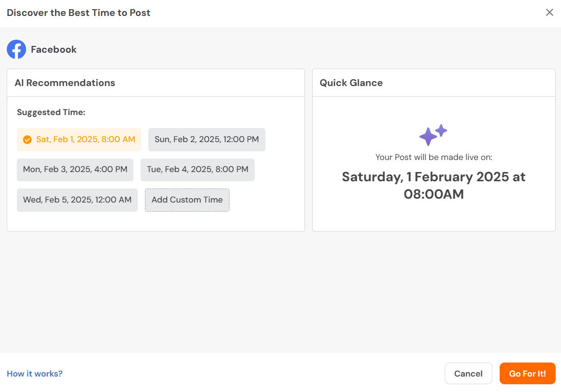The height and width of the screenshot is (392, 561).
Task: Click the AI Recommendations heading
Action: pyautogui.click(x=65, y=83)
